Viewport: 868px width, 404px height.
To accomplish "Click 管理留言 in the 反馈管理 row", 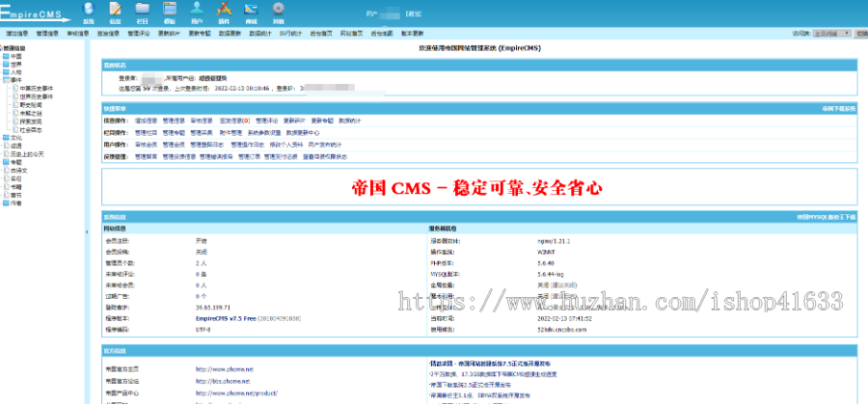I will (147, 156).
